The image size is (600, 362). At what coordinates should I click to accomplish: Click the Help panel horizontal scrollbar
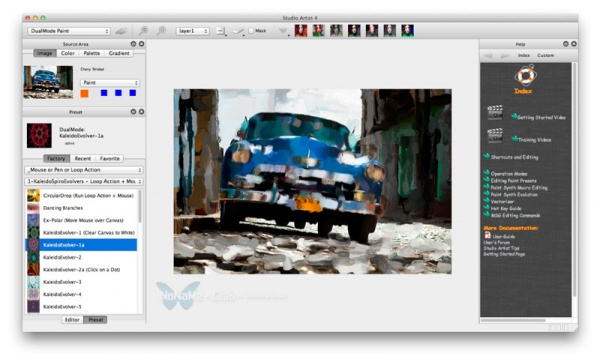tap(513, 320)
